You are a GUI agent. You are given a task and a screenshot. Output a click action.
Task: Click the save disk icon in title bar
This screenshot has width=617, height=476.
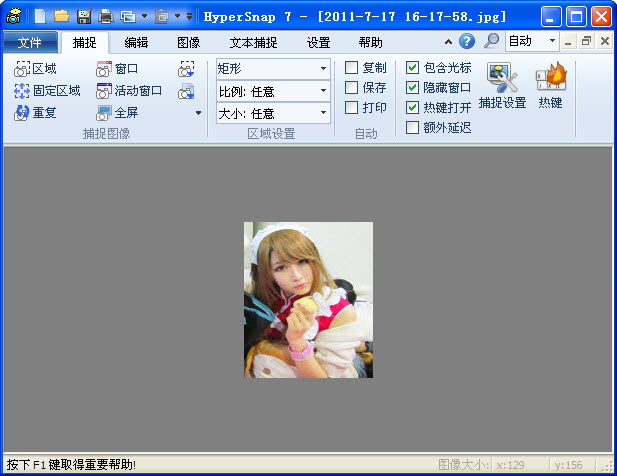pos(84,16)
